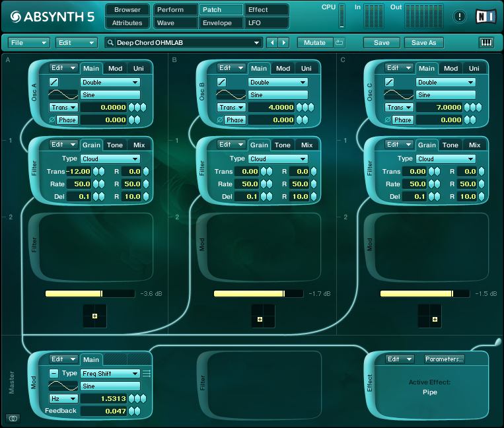Toggle the Master Mod minus button
Image resolution: width=504 pixels, height=428 pixels.
click(x=54, y=373)
